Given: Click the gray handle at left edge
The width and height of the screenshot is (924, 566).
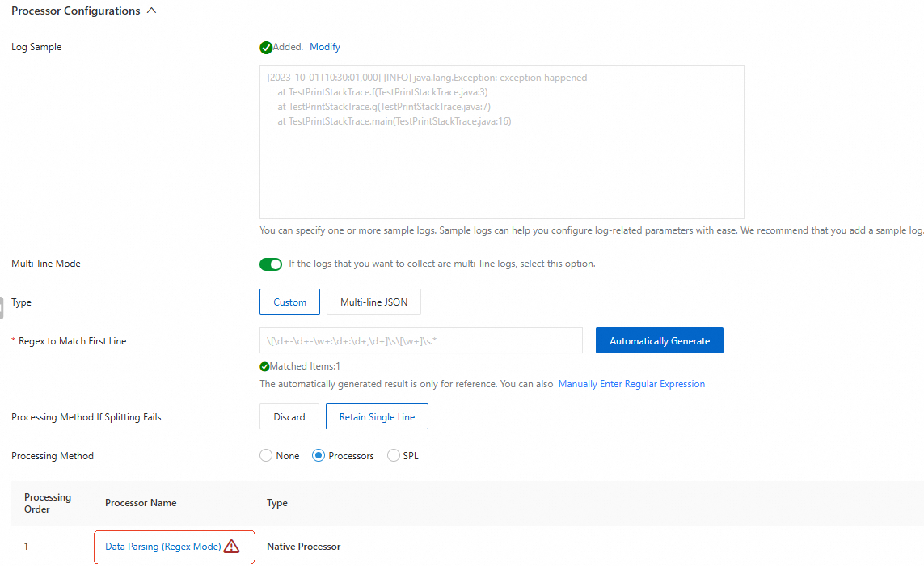Looking at the screenshot, I should pos(1,308).
